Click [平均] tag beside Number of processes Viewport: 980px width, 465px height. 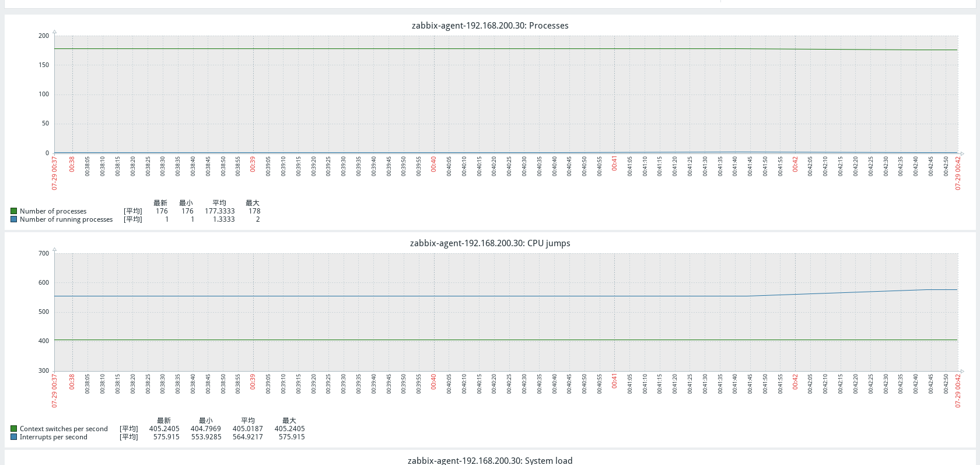(133, 211)
